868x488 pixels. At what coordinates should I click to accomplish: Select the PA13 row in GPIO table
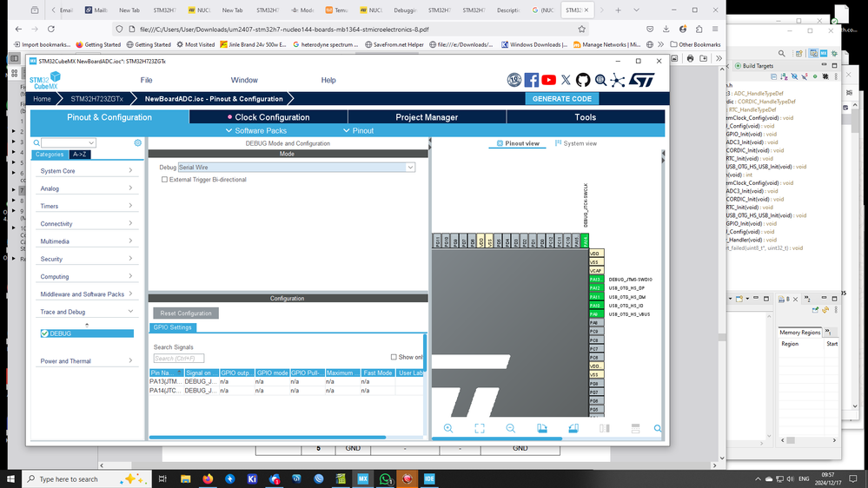pos(286,381)
